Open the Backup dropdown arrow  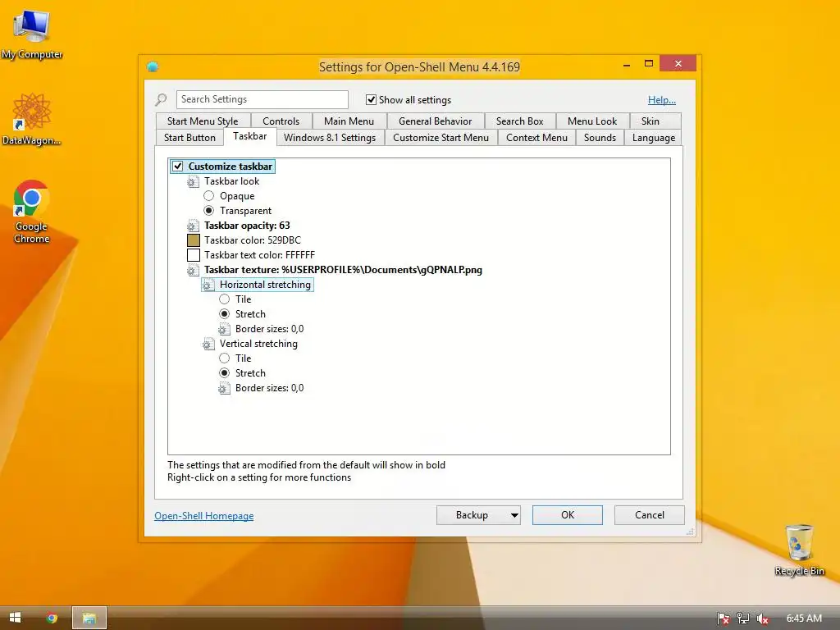514,515
